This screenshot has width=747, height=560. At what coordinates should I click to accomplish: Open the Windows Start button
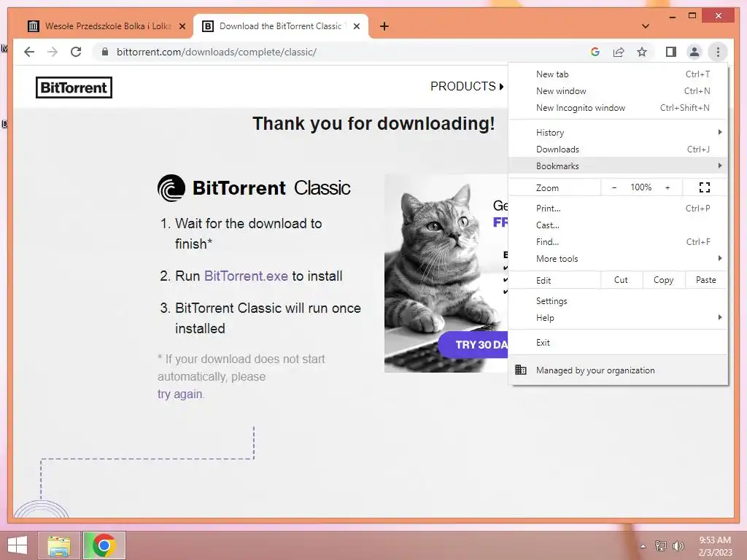tap(18, 545)
